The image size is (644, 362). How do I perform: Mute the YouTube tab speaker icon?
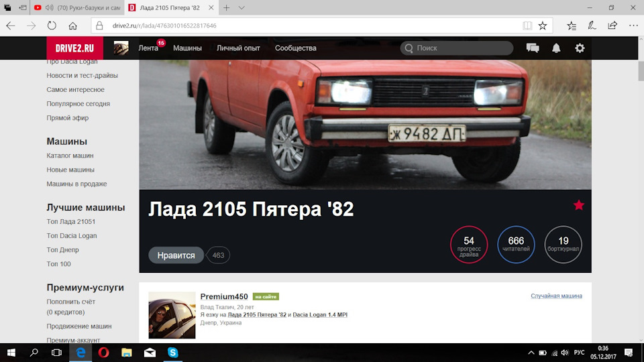pos(49,8)
